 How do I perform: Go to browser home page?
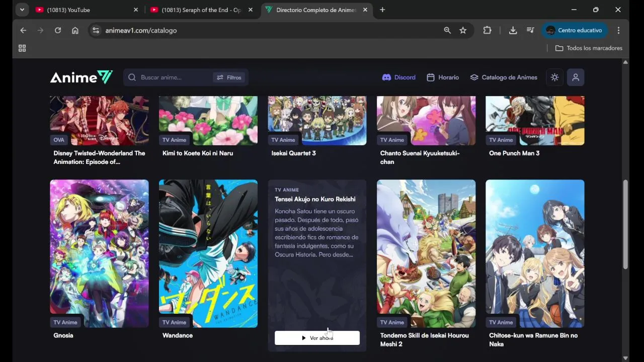[x=75, y=30]
